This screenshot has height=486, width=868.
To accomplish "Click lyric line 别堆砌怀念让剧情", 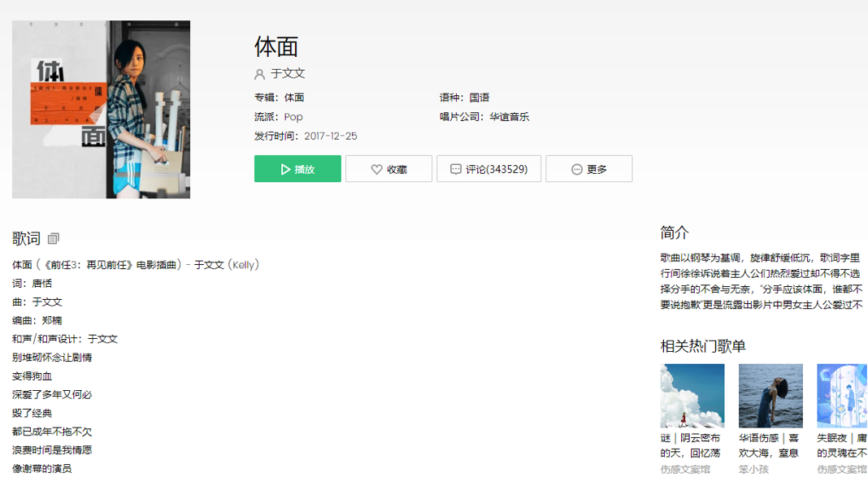I will 52,358.
